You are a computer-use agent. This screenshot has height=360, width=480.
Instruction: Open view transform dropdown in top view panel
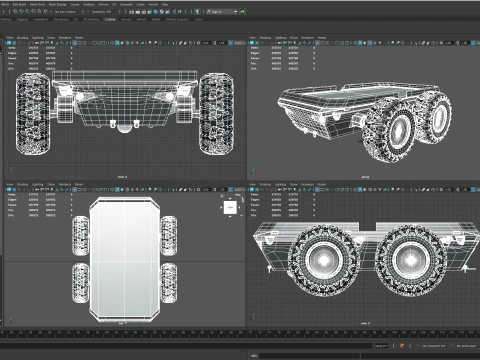(239, 189)
